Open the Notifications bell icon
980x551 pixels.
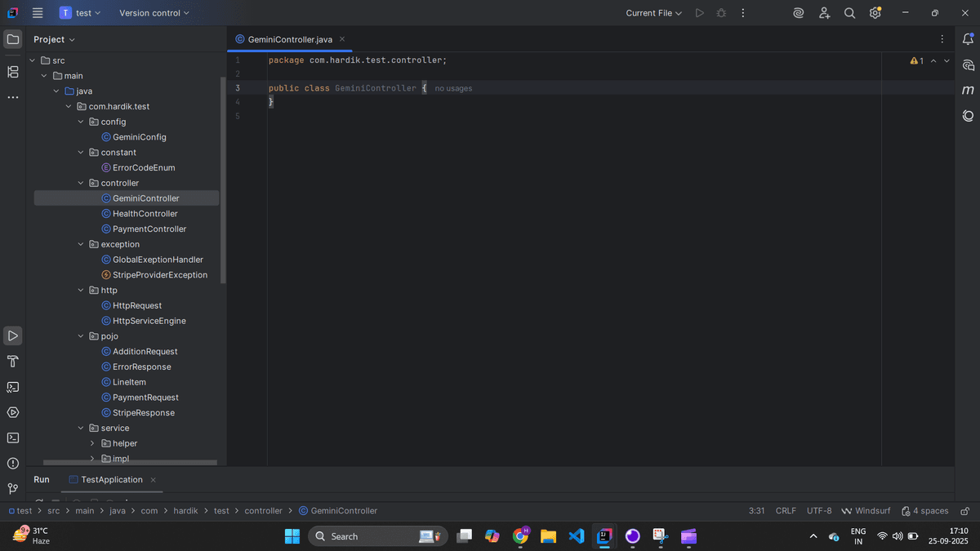coord(968,39)
